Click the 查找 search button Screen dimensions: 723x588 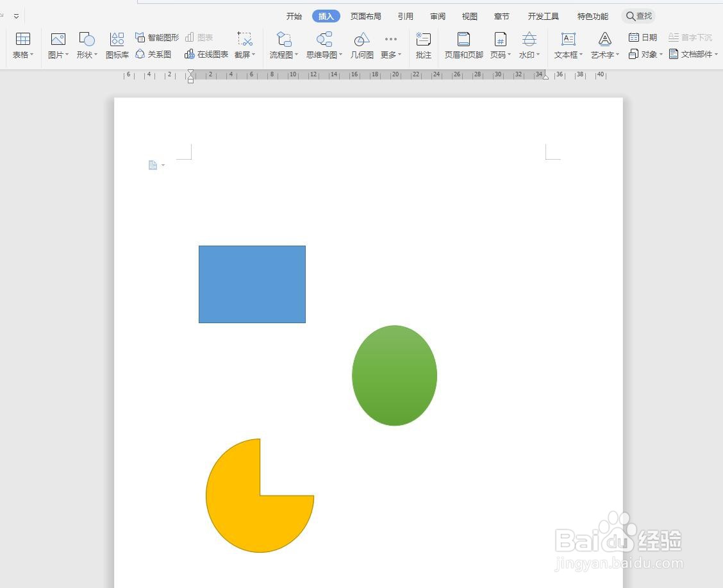point(638,16)
